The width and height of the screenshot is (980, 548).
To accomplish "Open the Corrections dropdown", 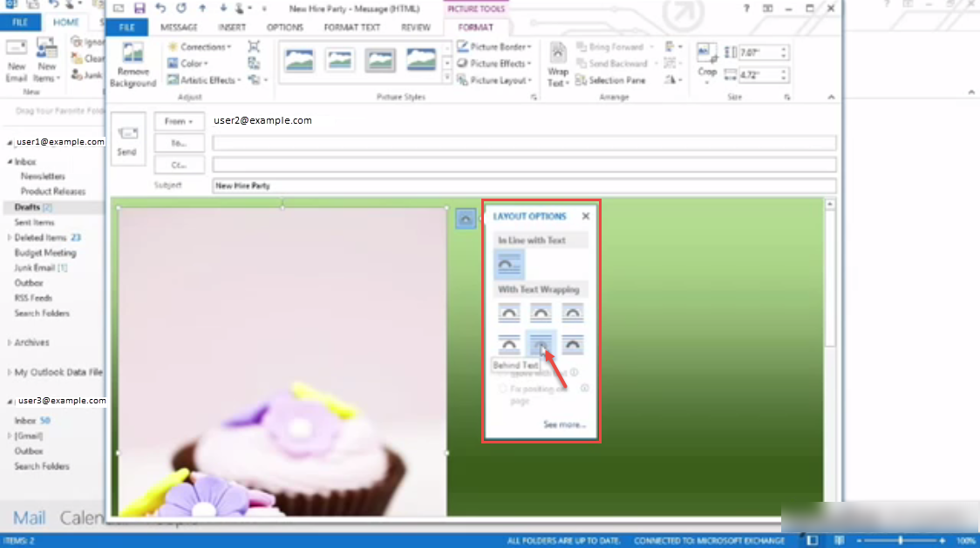I will [200, 47].
